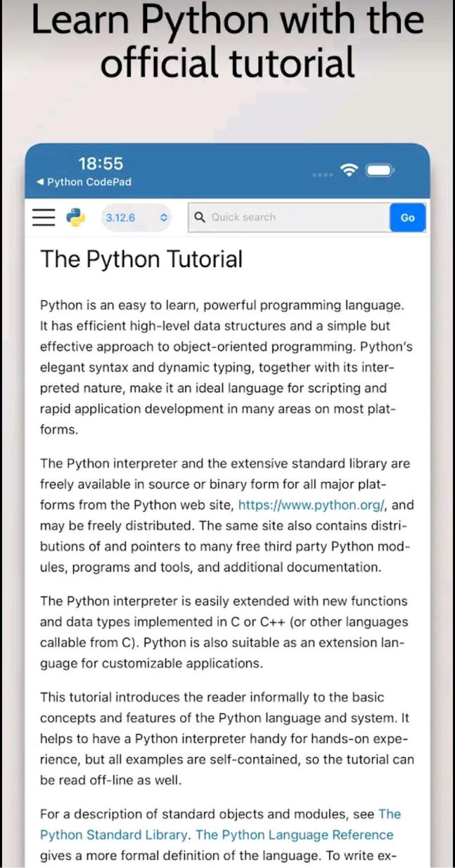Tap the 18:55 clock in status bar
The height and width of the screenshot is (868, 455).
point(101,164)
